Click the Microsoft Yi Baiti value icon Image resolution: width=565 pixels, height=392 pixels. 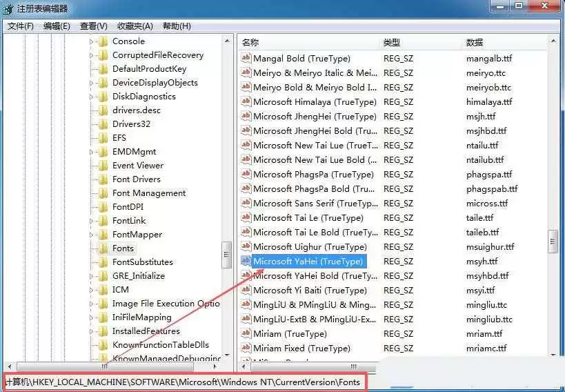point(246,290)
